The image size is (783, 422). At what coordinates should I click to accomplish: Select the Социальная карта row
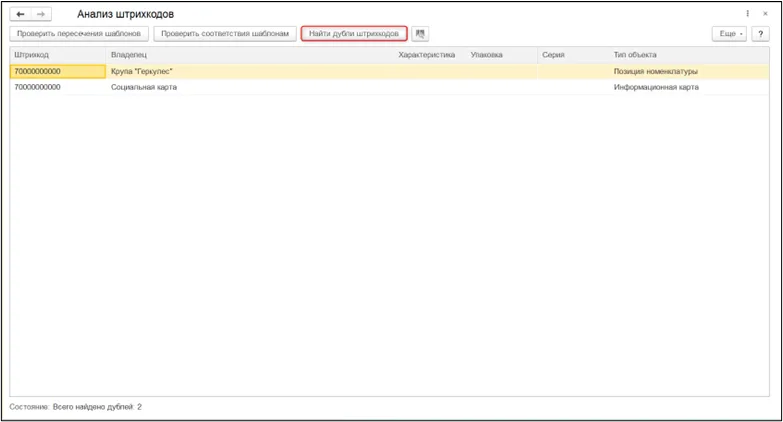click(x=390, y=87)
